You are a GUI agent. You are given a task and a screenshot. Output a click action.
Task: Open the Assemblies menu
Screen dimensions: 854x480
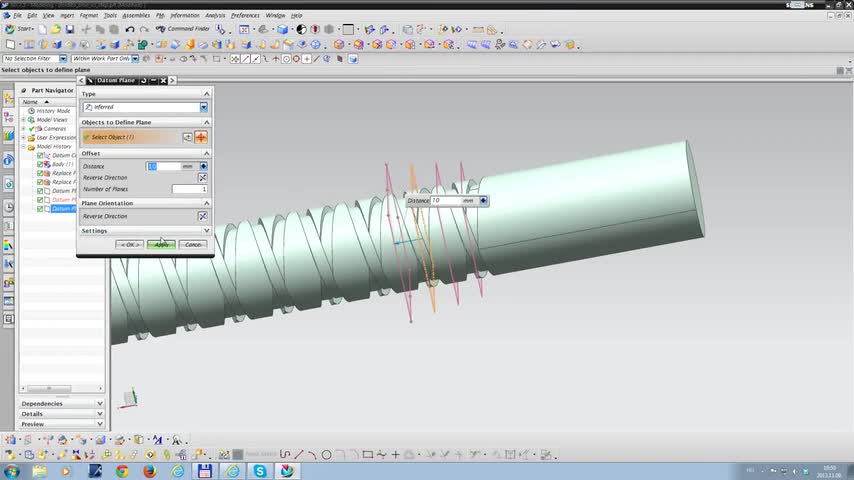point(136,16)
